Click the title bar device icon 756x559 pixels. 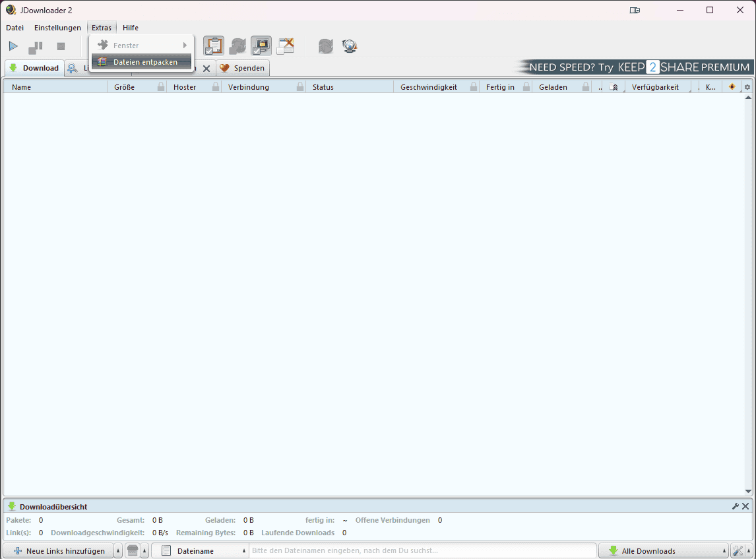tap(635, 10)
